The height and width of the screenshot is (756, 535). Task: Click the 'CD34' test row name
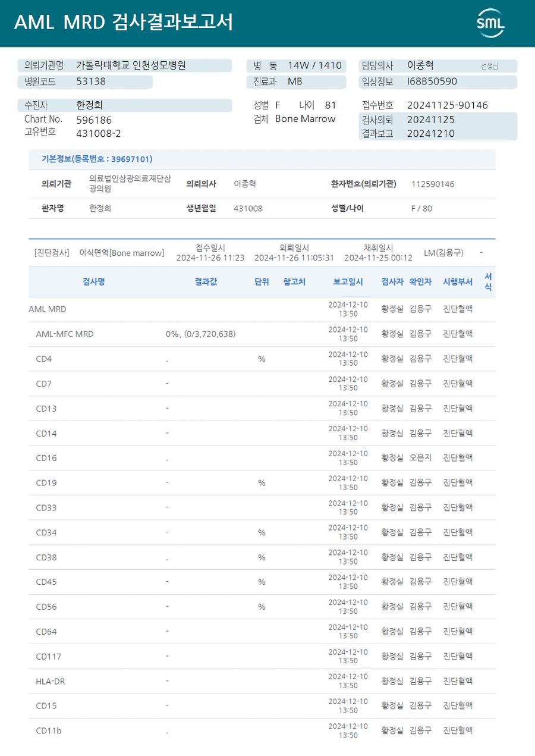pos(46,532)
